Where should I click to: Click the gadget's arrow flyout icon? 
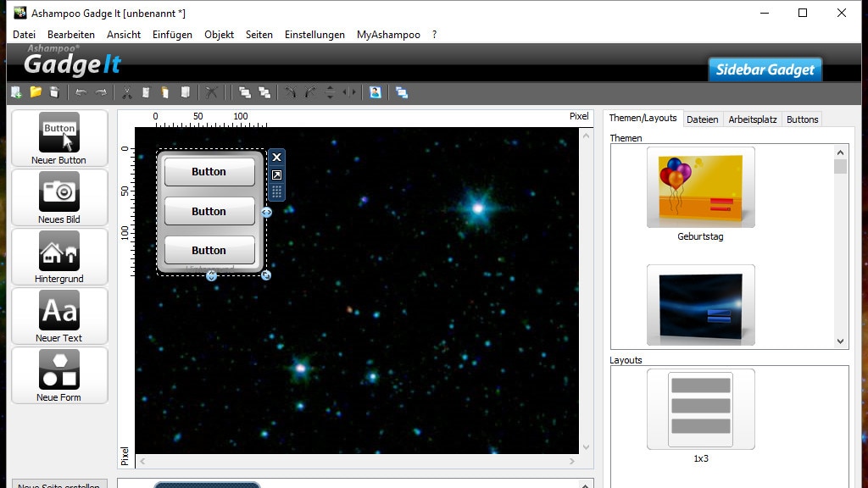tap(276, 175)
